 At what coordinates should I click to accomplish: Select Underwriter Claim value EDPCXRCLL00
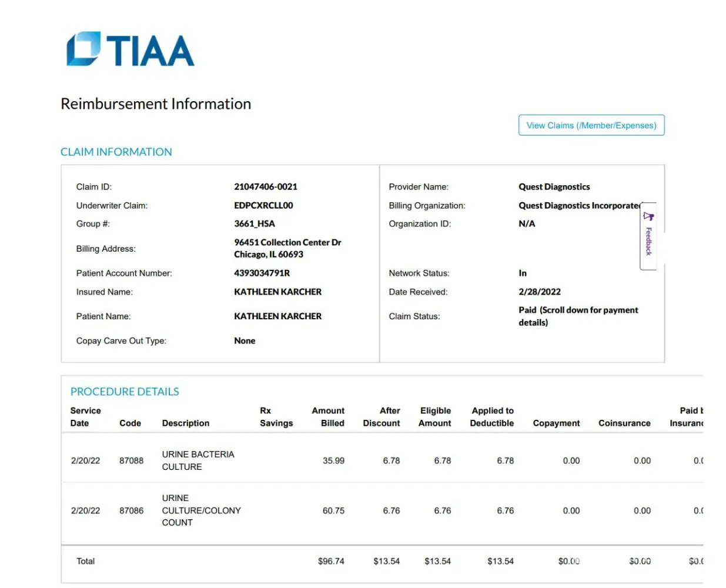(x=263, y=205)
